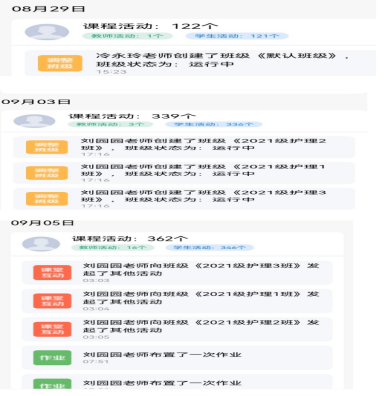Open 刘园园老师布置了一次作业 entry at 07:51
The width and height of the screenshot is (386, 396).
tap(177, 358)
